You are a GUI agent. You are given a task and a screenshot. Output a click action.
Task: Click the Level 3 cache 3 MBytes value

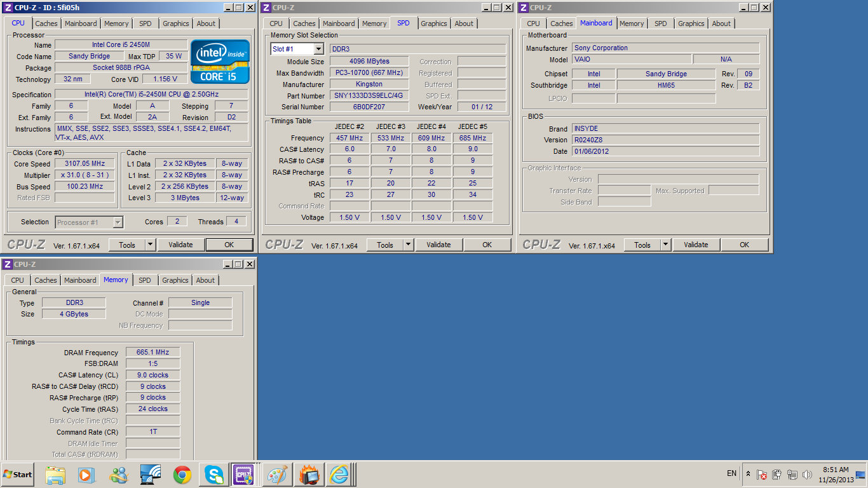click(x=185, y=198)
